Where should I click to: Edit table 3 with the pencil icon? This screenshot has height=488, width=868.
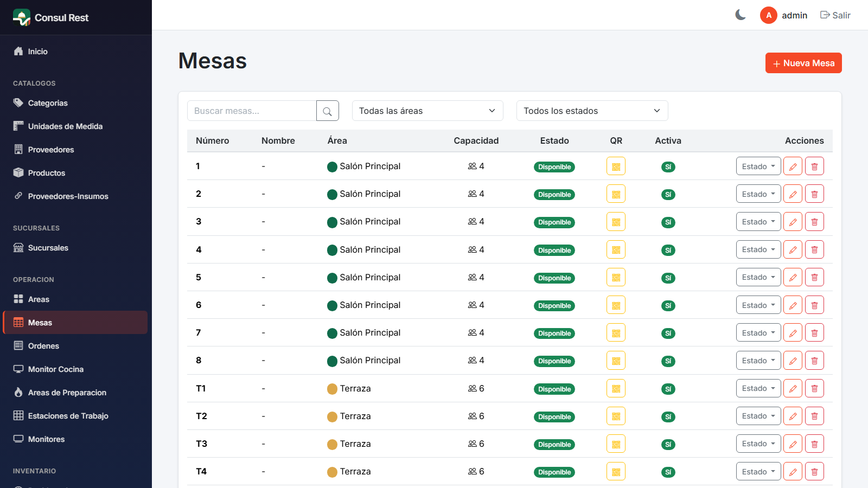793,222
